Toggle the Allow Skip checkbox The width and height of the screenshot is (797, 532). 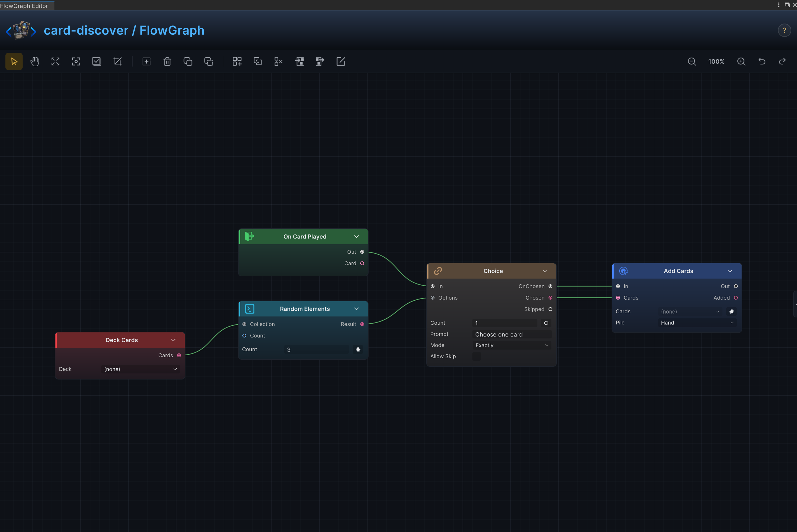477,356
